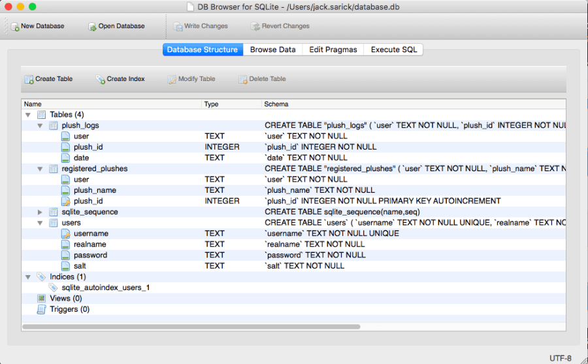Switch to the Execute SQL tab
This screenshot has height=364, width=588.
tap(394, 50)
